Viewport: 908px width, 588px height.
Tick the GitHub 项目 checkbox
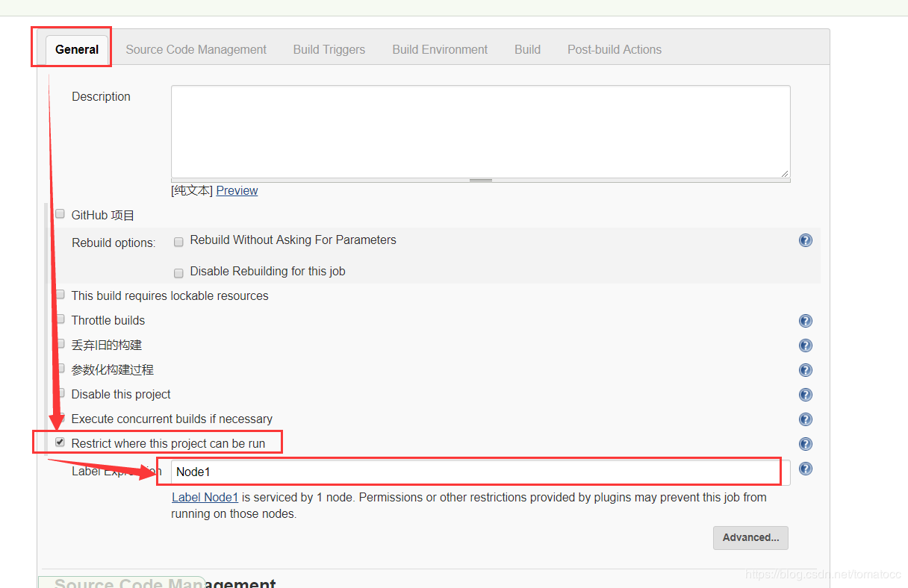click(x=60, y=214)
